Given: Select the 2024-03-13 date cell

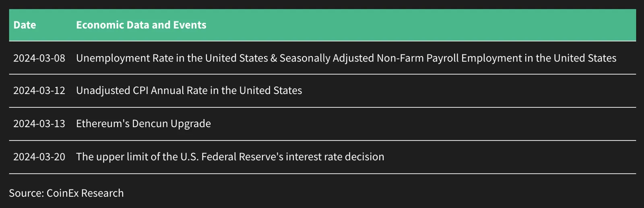Looking at the screenshot, I should click(39, 124).
